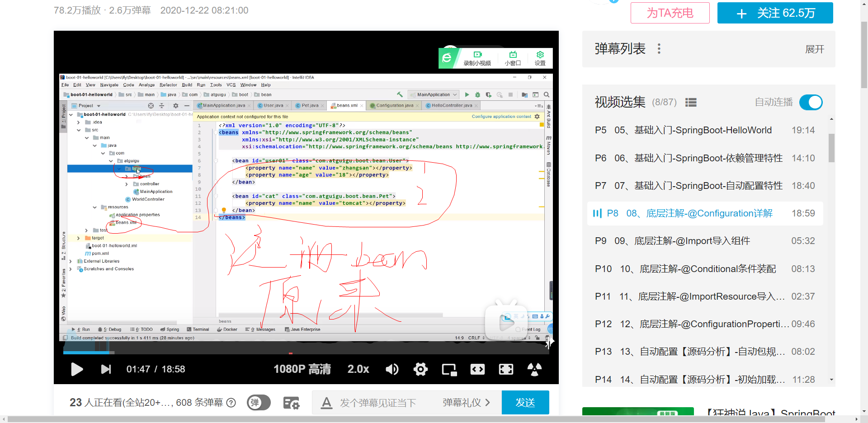The height and width of the screenshot is (423, 868).
Task: Enable picture-in-picture mode icon
Action: click(x=449, y=370)
